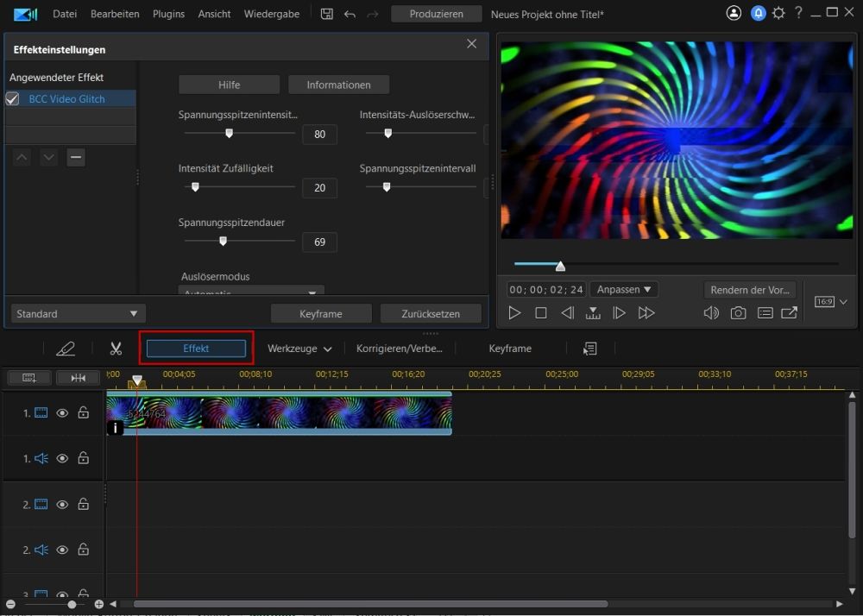Zoom in timeline with plus icon

click(99, 604)
